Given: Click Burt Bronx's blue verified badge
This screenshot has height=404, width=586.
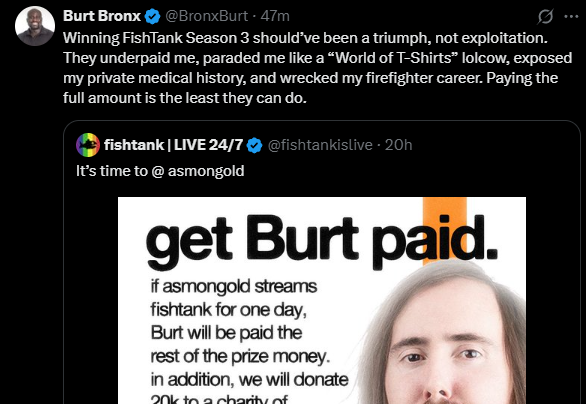Looking at the screenshot, I should coord(152,16).
